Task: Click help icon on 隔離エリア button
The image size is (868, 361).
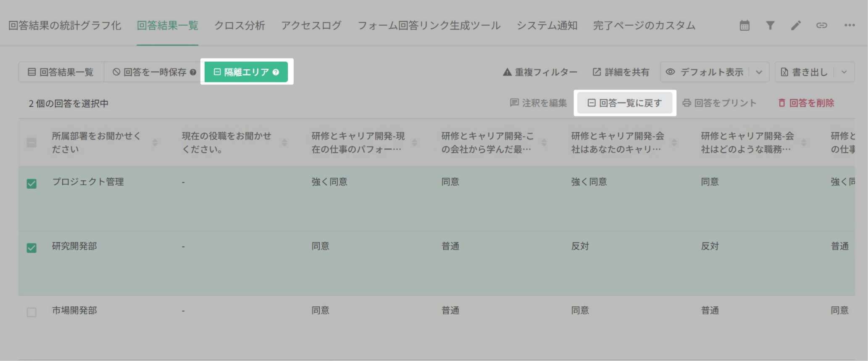Action: click(276, 72)
